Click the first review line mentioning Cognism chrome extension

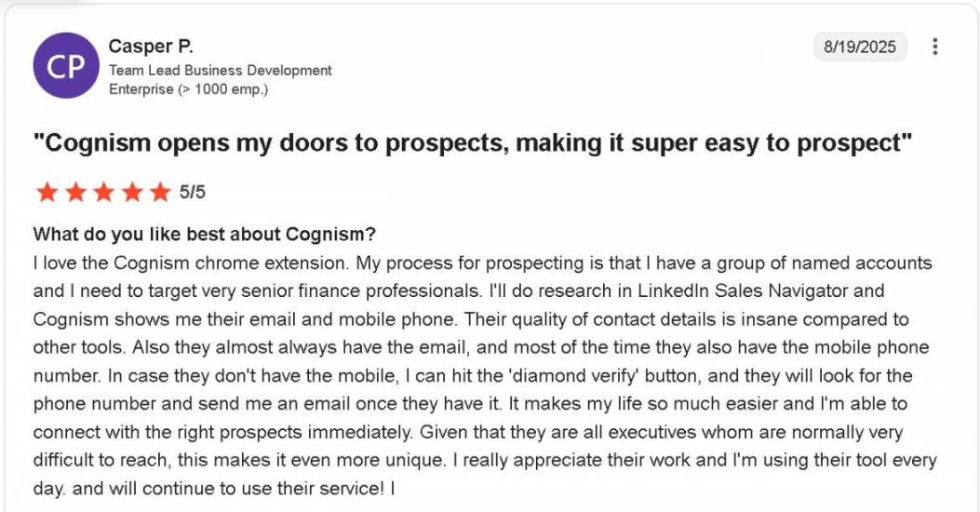(x=482, y=263)
